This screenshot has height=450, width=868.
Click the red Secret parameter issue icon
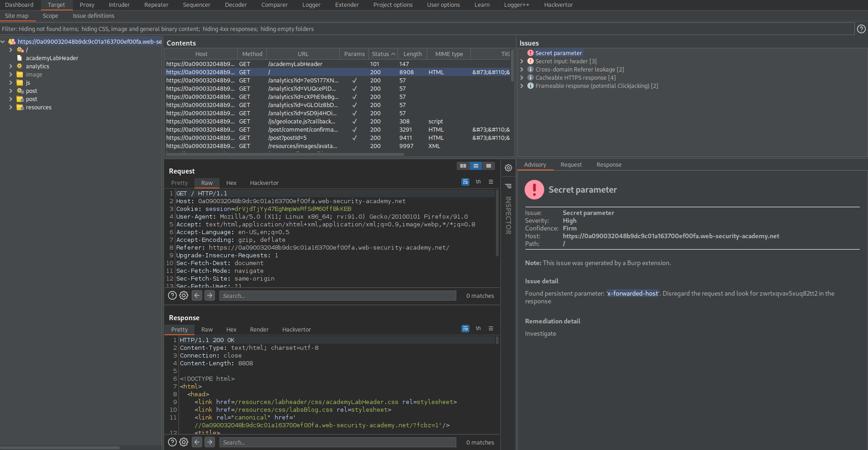[531, 53]
